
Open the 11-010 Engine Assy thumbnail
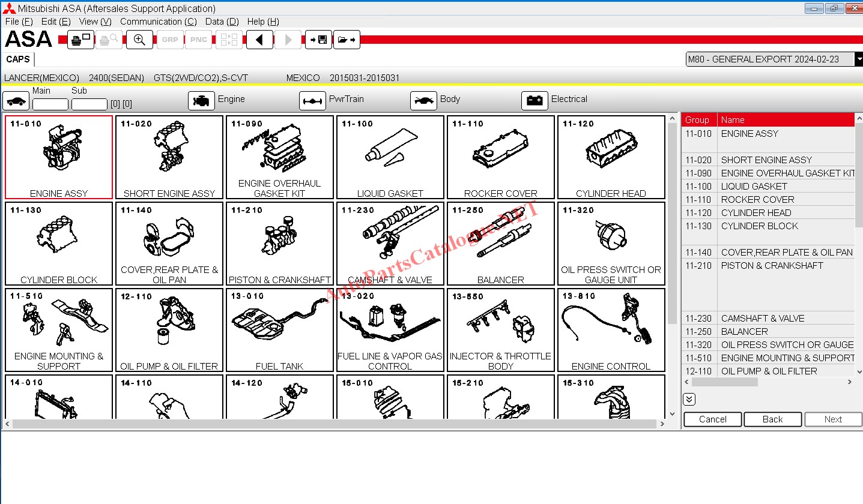tap(59, 157)
